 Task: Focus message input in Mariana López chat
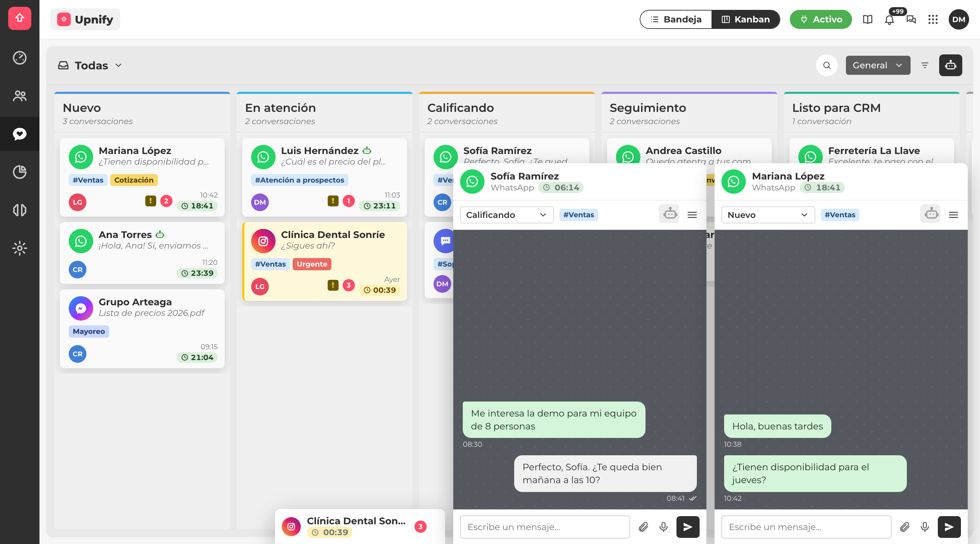(x=806, y=527)
